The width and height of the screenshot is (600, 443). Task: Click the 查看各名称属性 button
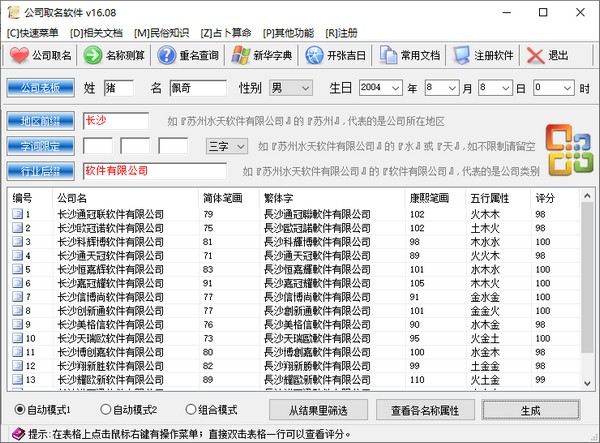tap(425, 410)
